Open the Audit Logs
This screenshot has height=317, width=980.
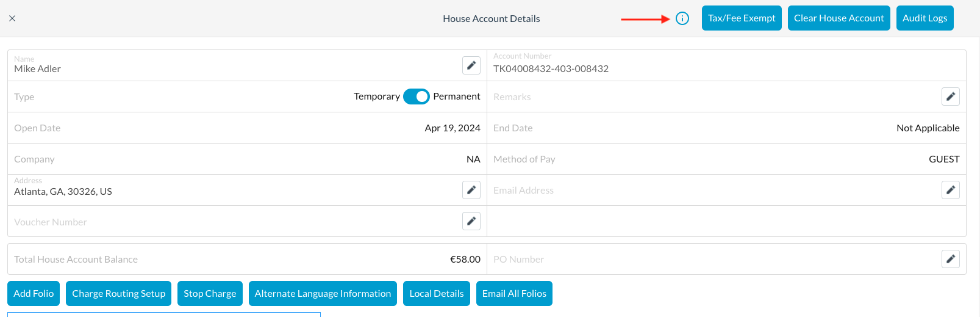click(925, 18)
